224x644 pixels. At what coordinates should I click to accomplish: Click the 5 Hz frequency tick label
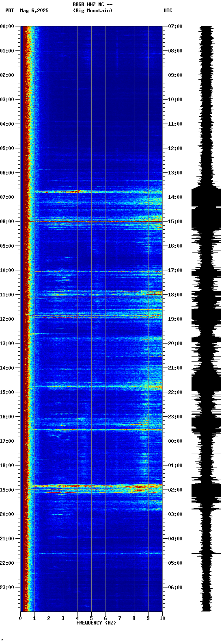point(91,618)
